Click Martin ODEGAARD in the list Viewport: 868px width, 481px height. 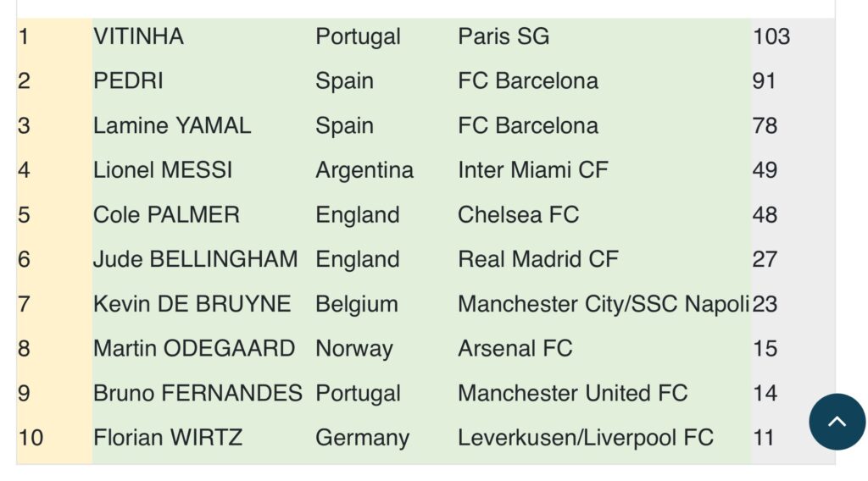click(194, 349)
